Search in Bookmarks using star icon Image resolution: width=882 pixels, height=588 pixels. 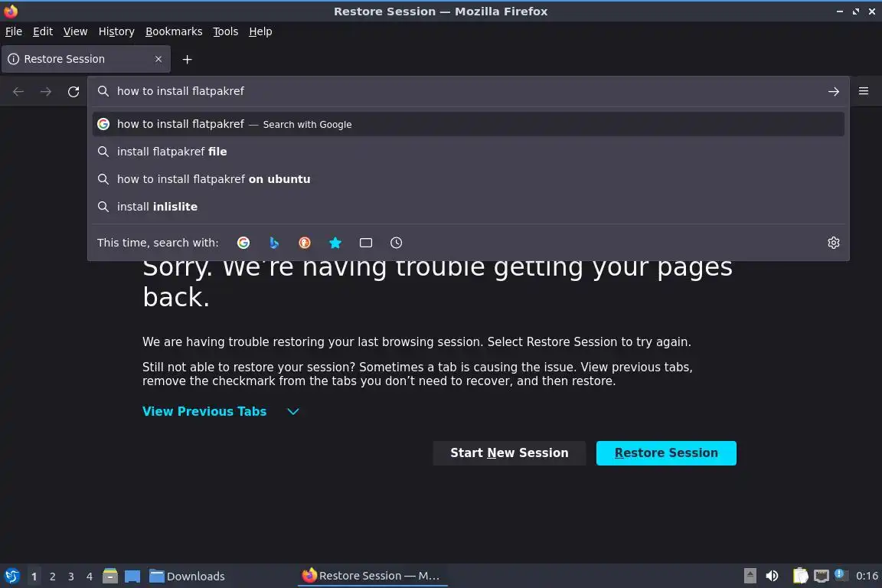[x=335, y=243]
